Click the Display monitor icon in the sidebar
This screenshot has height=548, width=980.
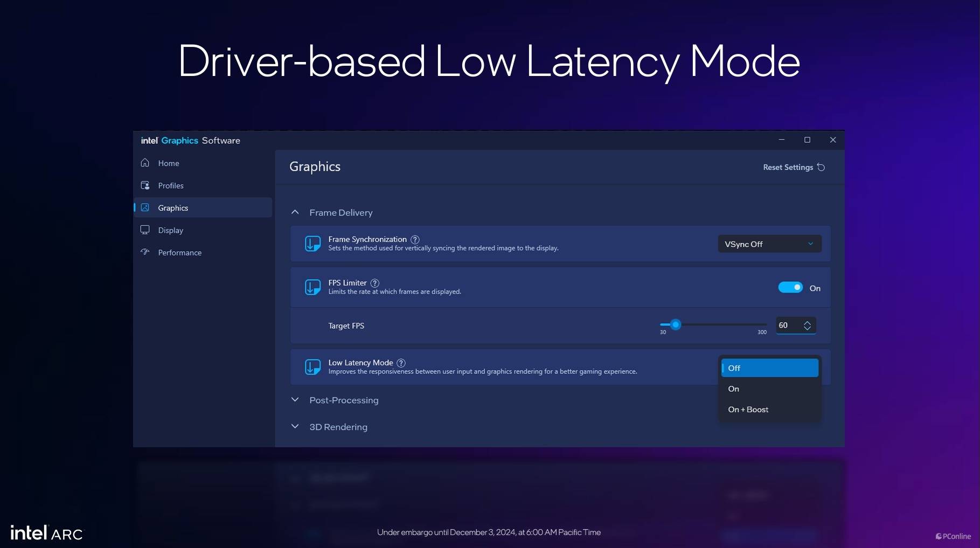pyautogui.click(x=145, y=230)
